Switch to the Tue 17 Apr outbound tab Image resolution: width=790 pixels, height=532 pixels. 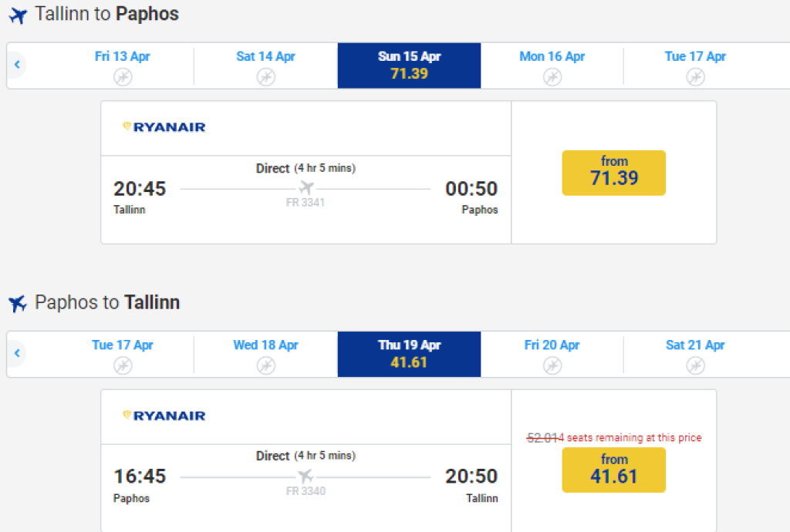click(x=695, y=66)
